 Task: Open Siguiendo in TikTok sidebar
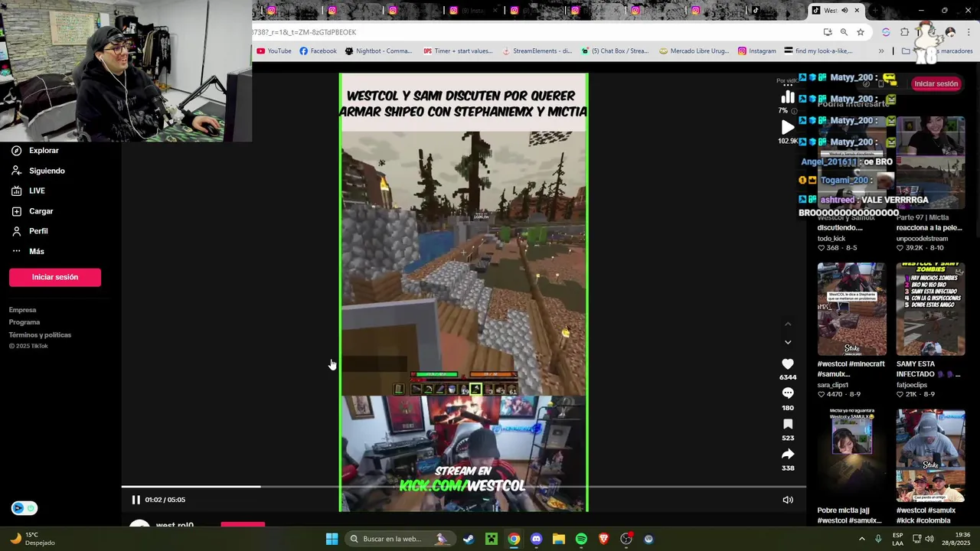coord(38,171)
